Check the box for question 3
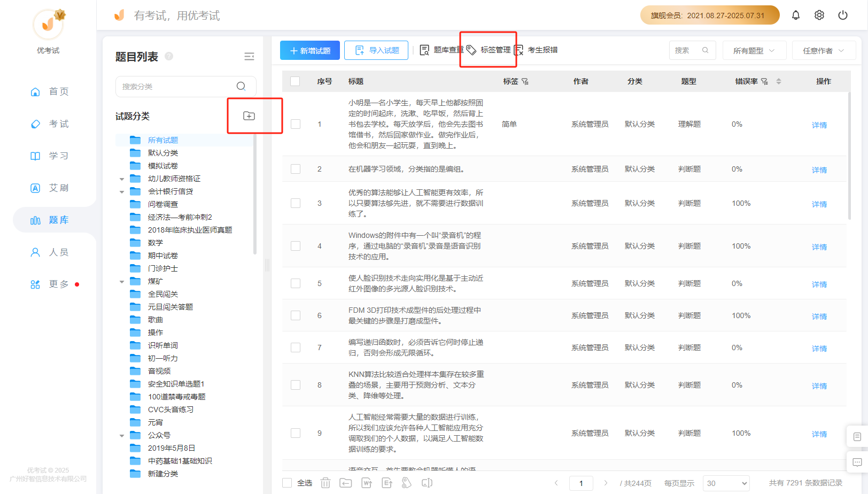 (296, 203)
